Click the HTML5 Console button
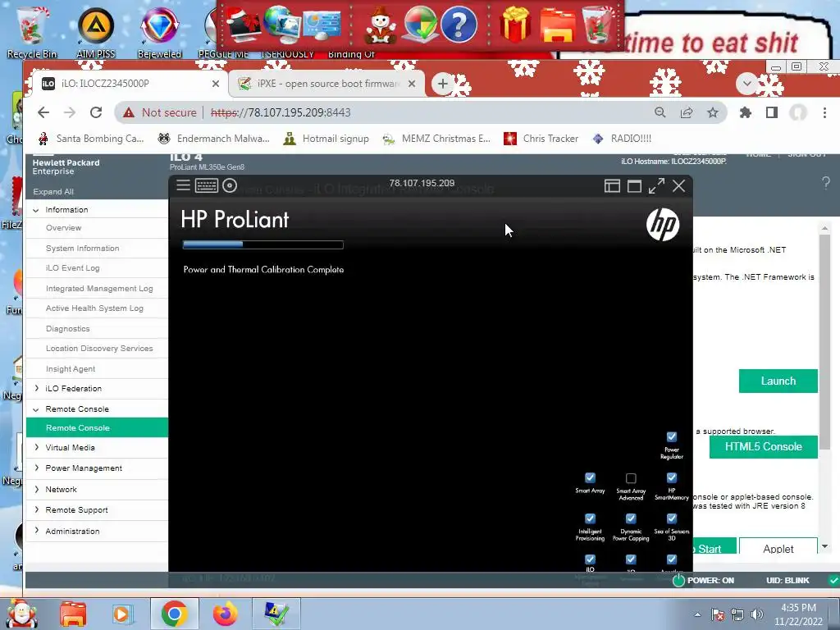This screenshot has width=840, height=630. coord(764,447)
